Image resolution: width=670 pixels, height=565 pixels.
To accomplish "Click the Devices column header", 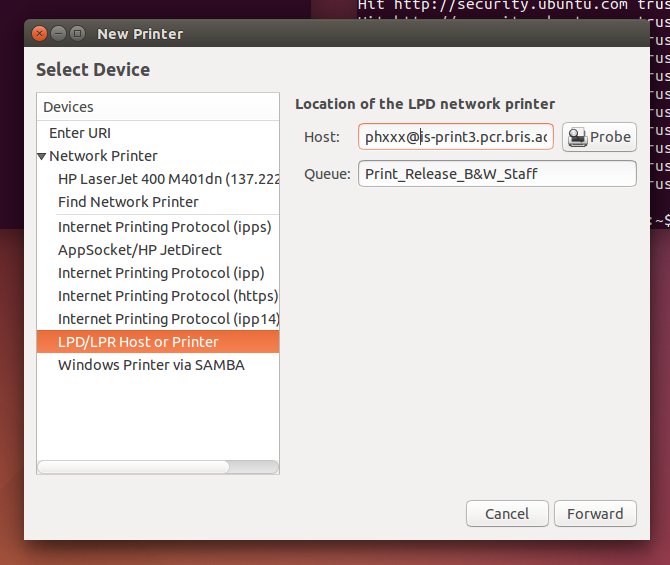I will tap(158, 107).
